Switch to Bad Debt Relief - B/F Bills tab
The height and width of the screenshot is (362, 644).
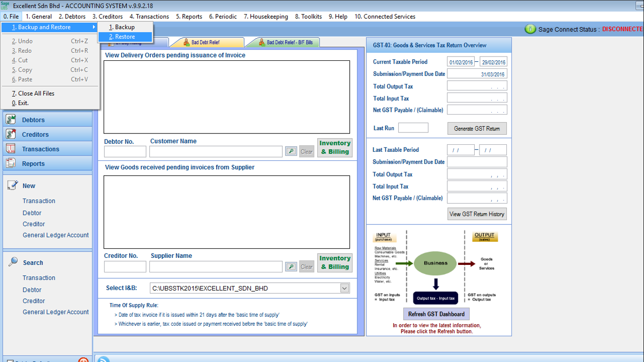(x=283, y=42)
